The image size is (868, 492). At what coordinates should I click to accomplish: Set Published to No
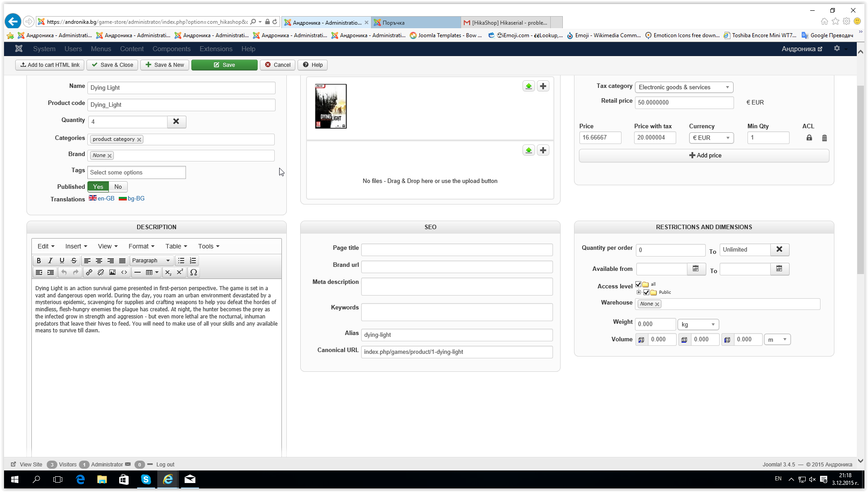click(118, 187)
